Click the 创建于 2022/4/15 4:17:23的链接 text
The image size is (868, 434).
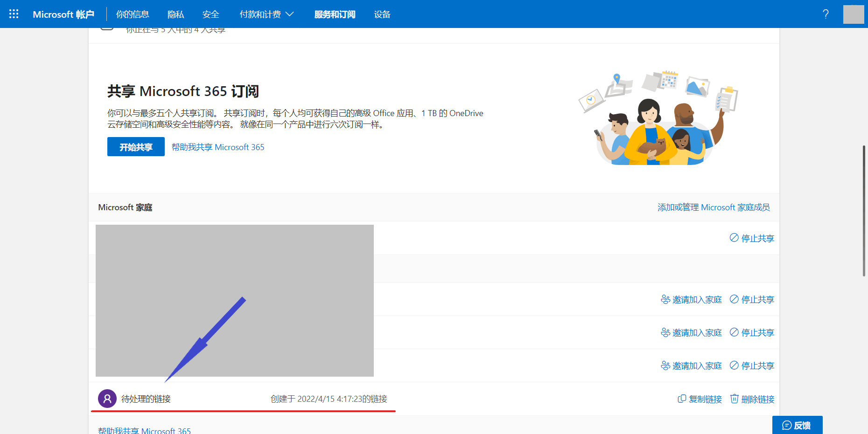329,399
